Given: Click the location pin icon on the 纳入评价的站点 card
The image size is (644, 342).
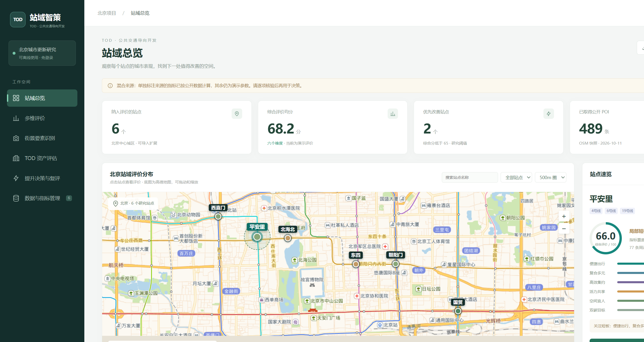Looking at the screenshot, I should (x=237, y=114).
